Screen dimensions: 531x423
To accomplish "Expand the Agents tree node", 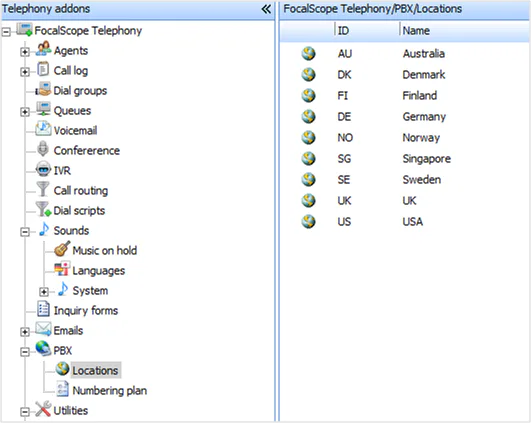I will 25,52.
